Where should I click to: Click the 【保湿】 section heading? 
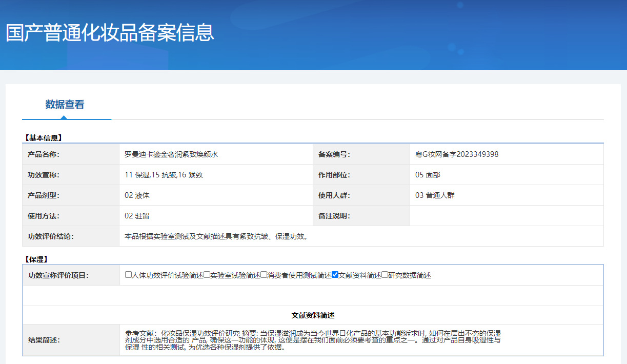[36, 259]
